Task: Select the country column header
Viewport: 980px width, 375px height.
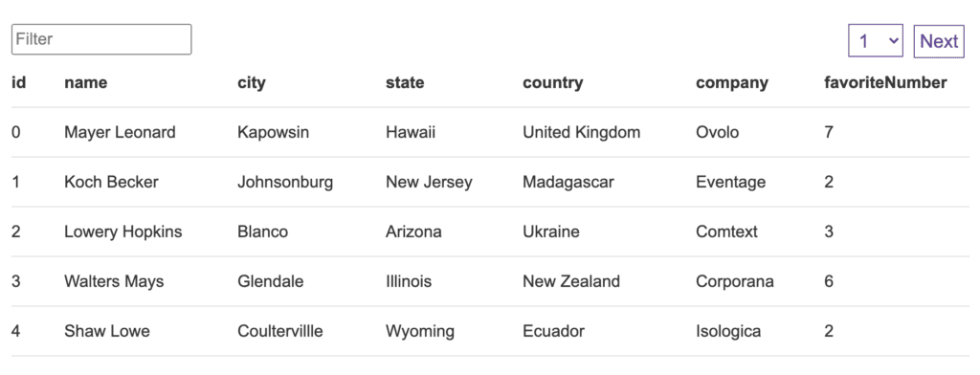Action: click(552, 82)
